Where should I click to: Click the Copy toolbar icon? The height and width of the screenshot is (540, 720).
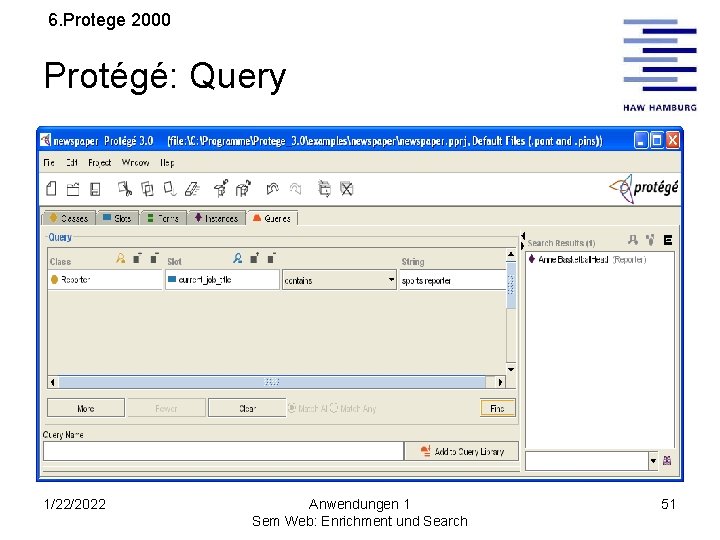click(x=147, y=189)
